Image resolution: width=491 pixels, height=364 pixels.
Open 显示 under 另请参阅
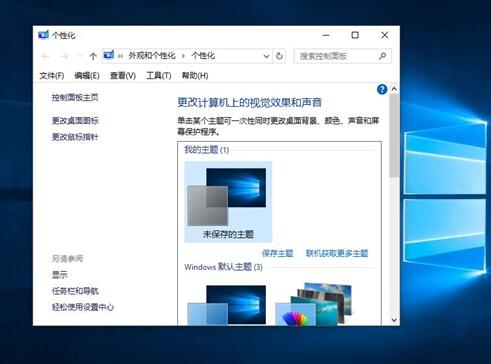coord(60,275)
